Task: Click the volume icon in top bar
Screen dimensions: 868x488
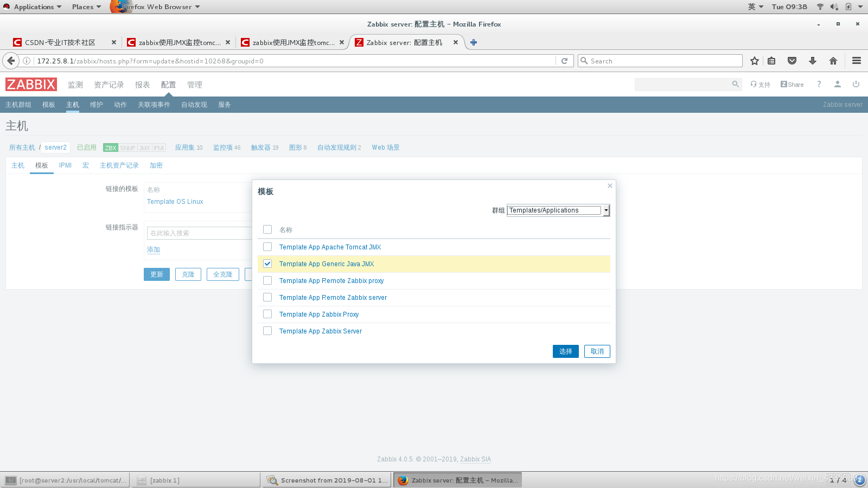Action: coord(834,7)
